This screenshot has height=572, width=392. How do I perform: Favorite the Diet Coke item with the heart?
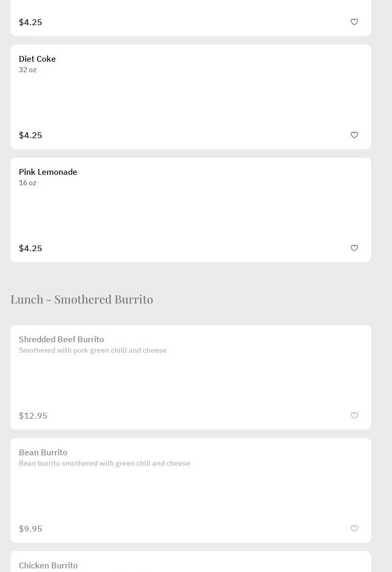pos(354,135)
